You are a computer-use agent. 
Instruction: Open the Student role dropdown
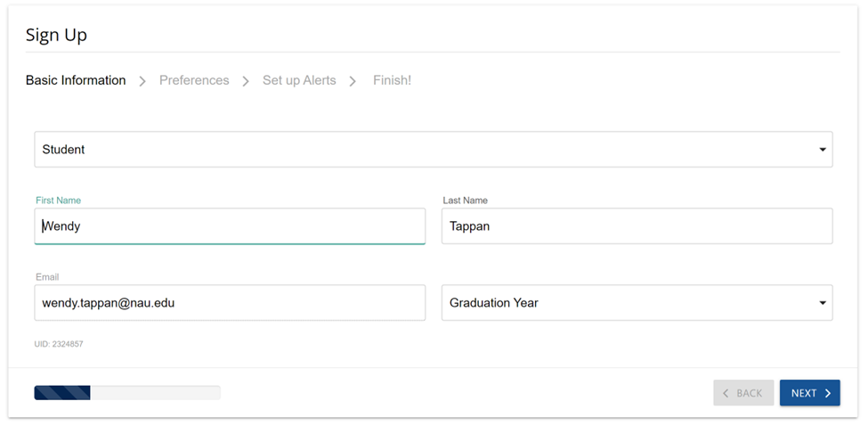coord(433,150)
